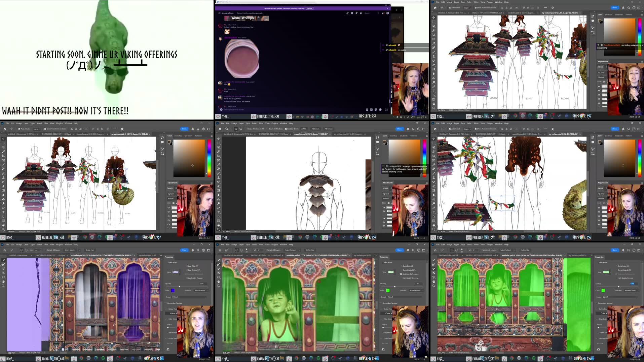This screenshot has width=644, height=362.
Task: Open Pinned Messages icon in Discord header
Action: tap(356, 13)
